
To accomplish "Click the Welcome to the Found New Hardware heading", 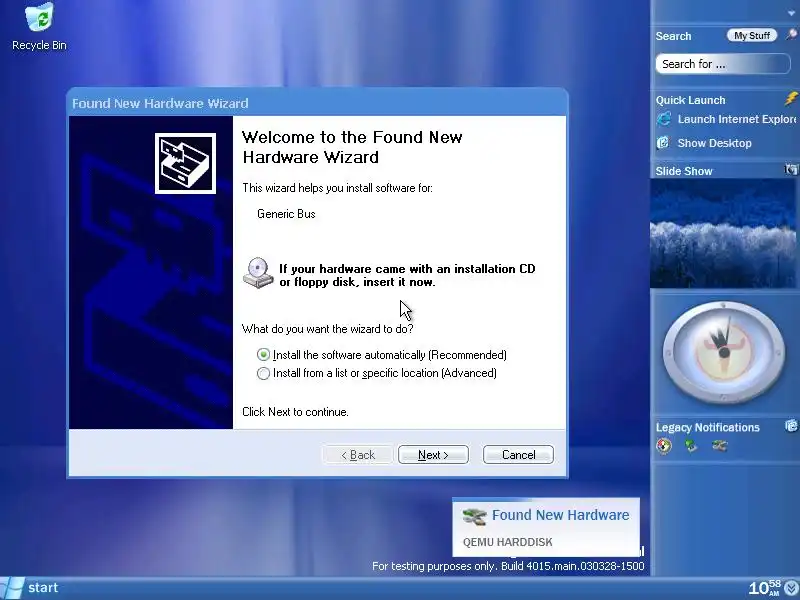I will coord(352,147).
